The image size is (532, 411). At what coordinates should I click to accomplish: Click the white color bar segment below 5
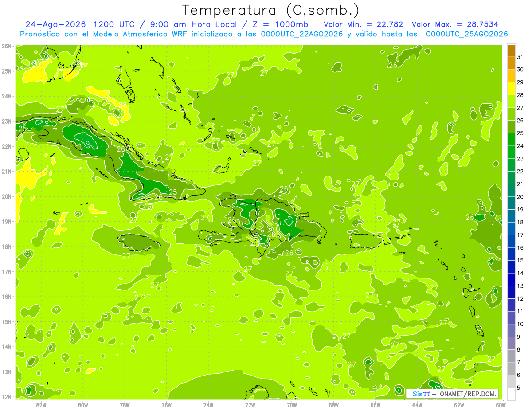[x=511, y=394]
